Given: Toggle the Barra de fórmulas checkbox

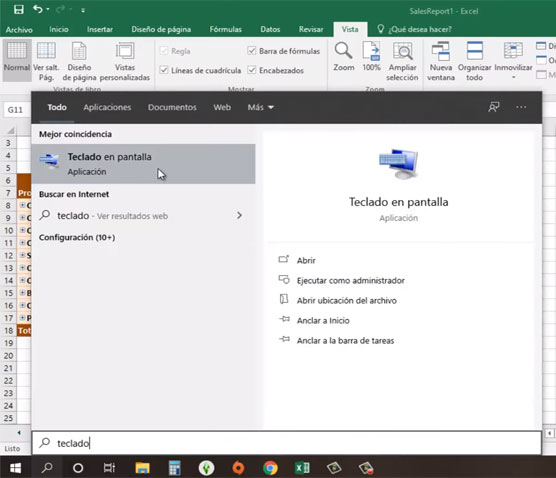Looking at the screenshot, I should click(x=251, y=51).
